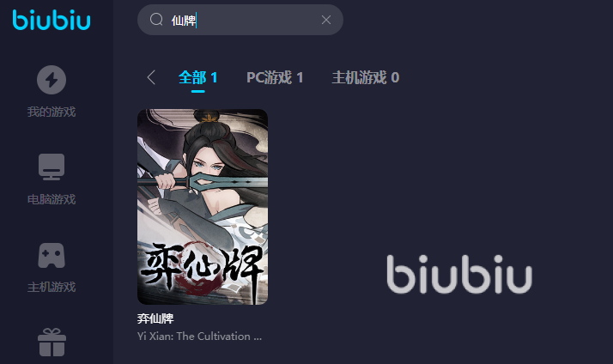Click the 电脑游戏 sidebar label

click(52, 200)
